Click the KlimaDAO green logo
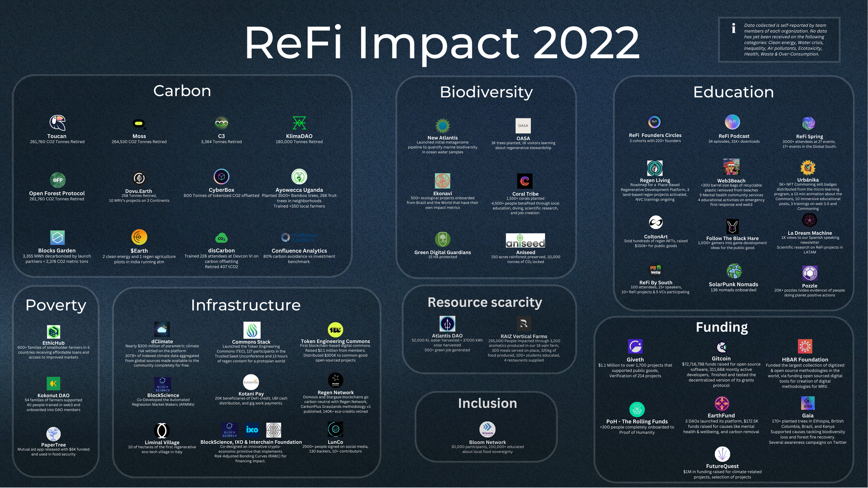Image resolution: width=868 pixels, height=488 pixels. tap(299, 123)
